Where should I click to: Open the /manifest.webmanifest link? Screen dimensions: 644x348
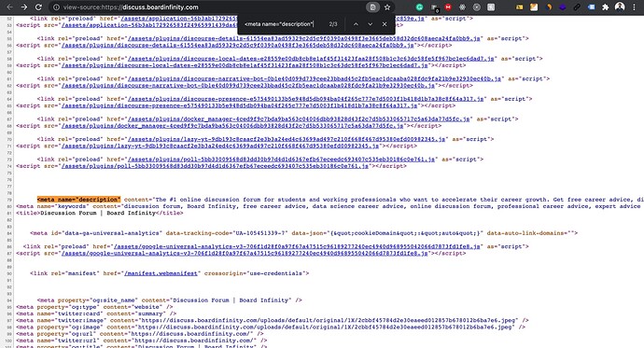161,273
